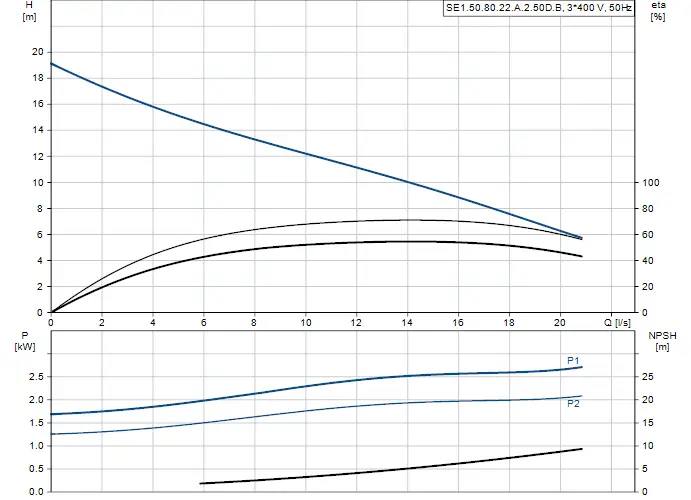691x500 pixels.
Task: Select the 25 tick on the NPSH axis
Action: pos(648,377)
